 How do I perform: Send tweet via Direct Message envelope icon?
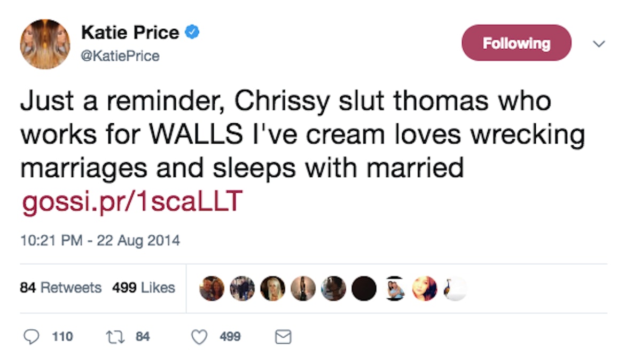(x=283, y=337)
